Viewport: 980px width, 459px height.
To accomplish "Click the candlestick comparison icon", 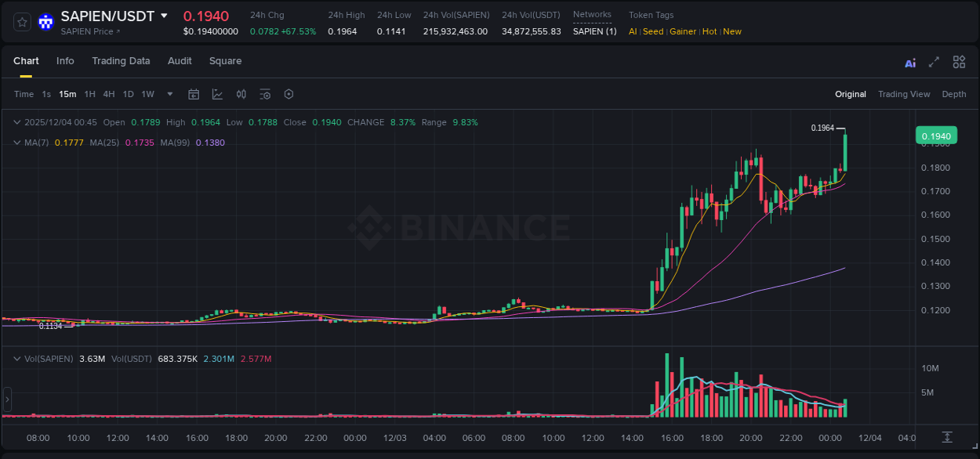I will click(241, 94).
